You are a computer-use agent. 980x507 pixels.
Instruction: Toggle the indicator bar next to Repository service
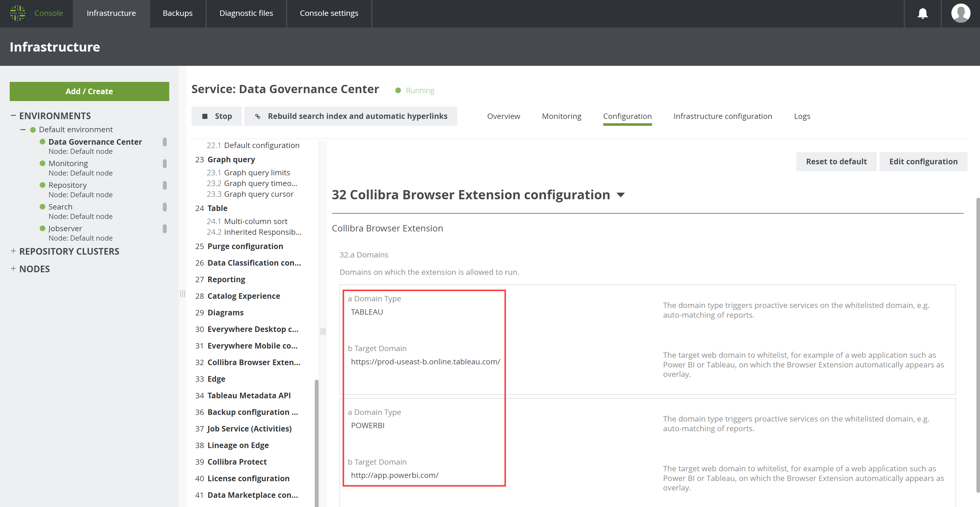164,186
